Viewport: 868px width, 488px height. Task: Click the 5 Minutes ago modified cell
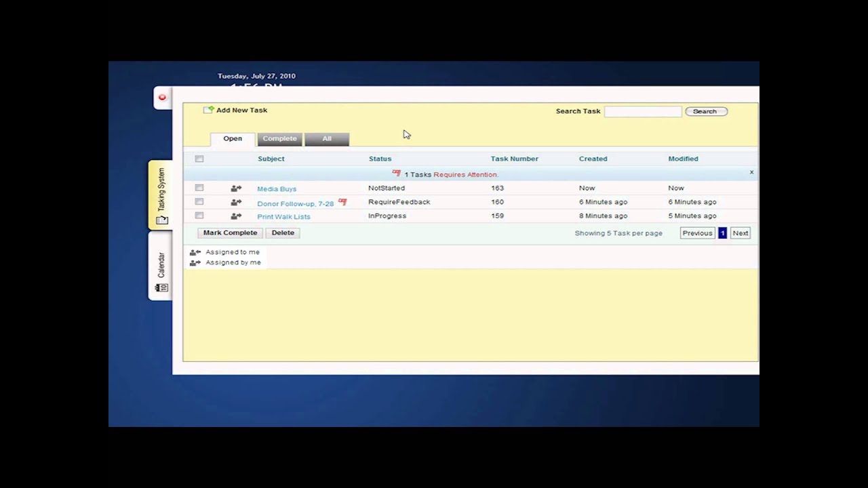pos(692,216)
